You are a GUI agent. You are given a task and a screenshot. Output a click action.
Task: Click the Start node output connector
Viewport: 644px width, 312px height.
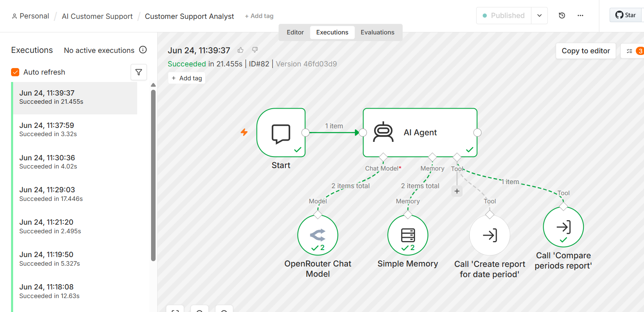(x=305, y=132)
